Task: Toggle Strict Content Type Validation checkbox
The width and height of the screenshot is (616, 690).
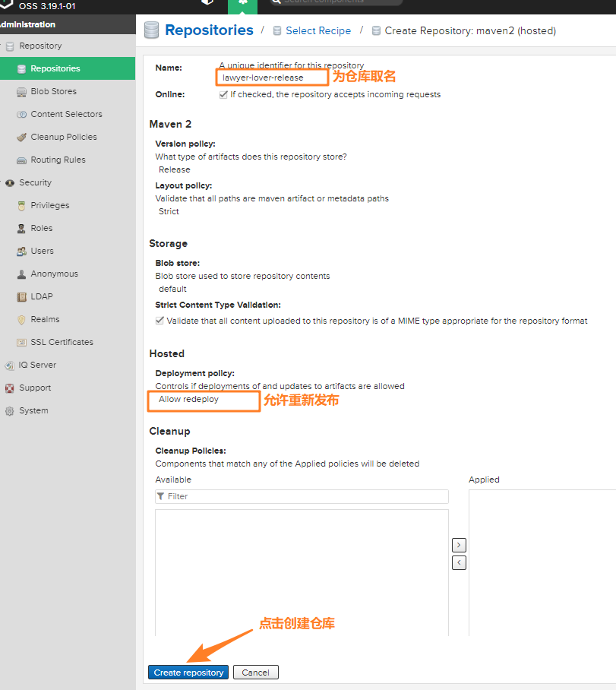Action: click(160, 321)
